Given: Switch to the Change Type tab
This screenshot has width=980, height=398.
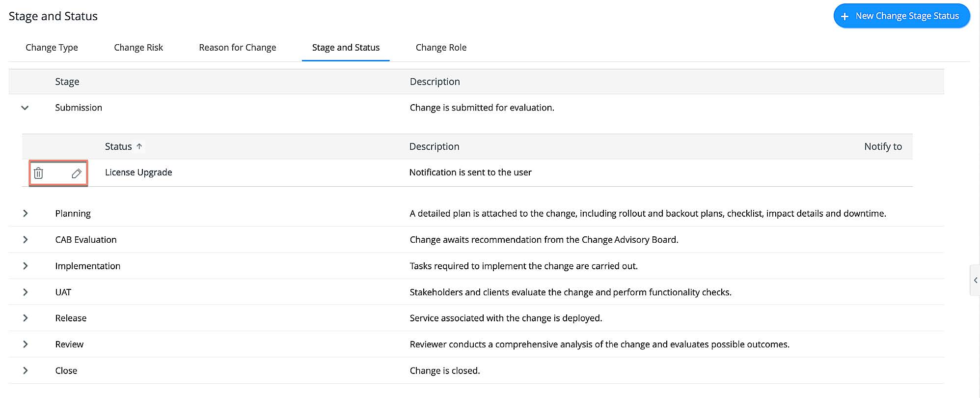Looking at the screenshot, I should coord(52,48).
